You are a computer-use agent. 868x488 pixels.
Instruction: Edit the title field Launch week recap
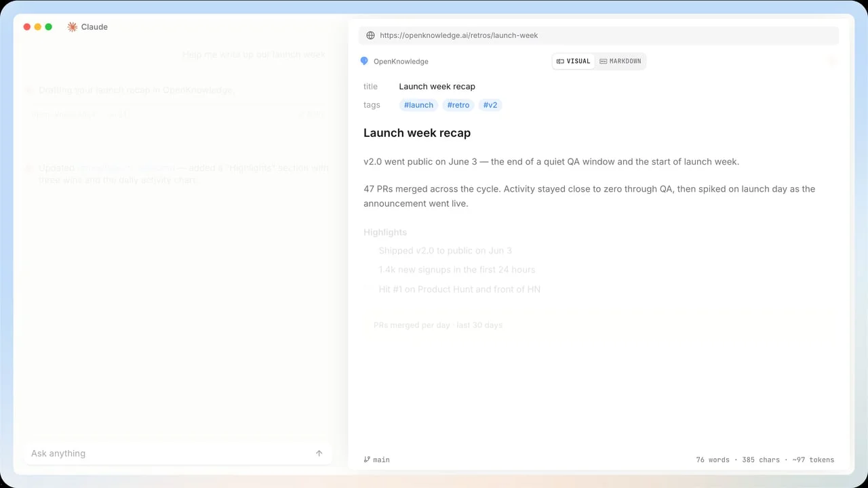437,86
